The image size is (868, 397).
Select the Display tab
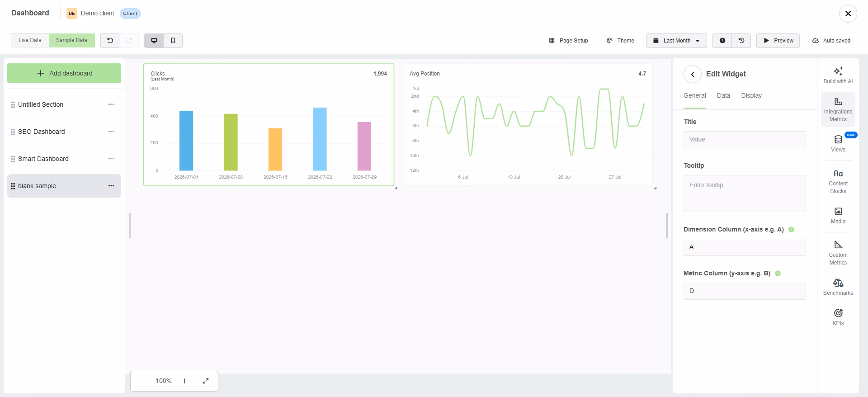click(751, 95)
